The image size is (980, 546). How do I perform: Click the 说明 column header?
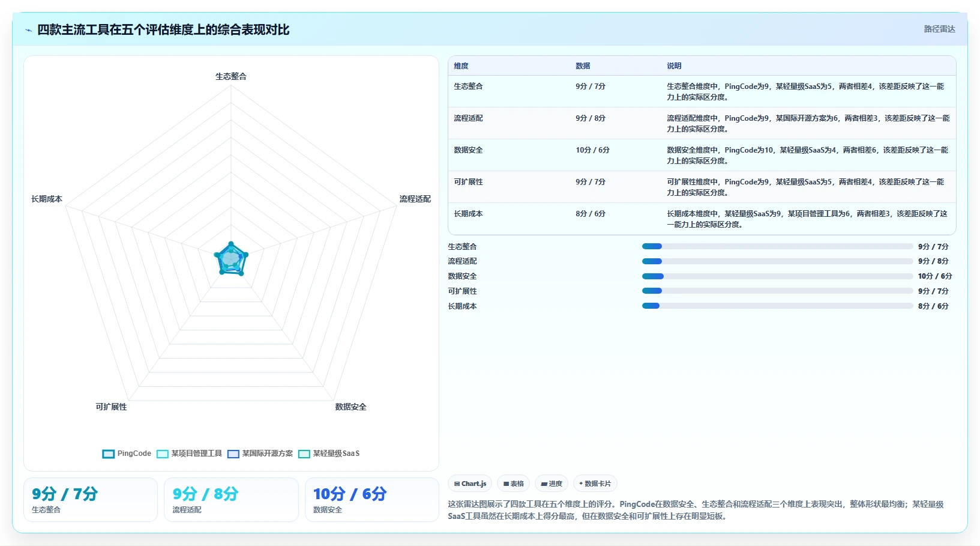pyautogui.click(x=674, y=66)
